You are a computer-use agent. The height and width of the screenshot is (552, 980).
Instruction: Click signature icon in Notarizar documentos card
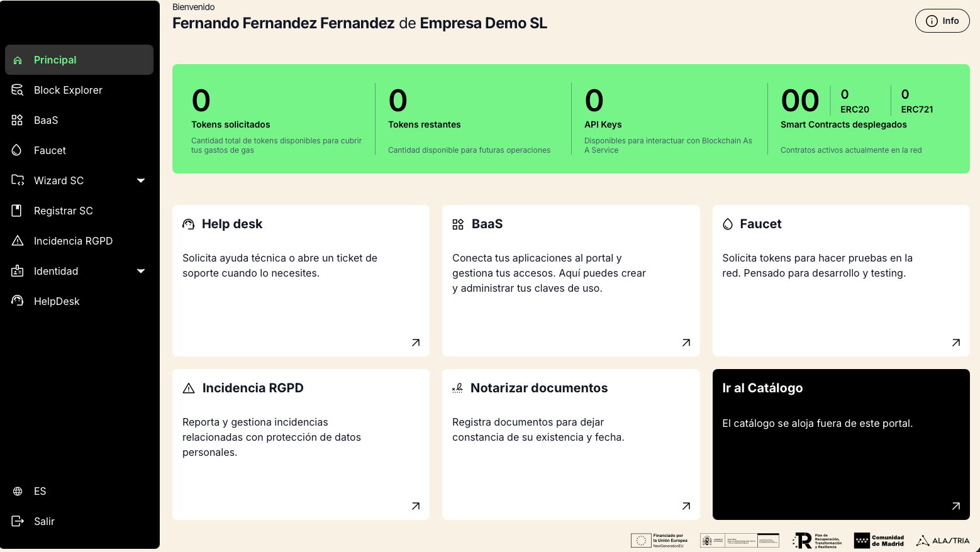[x=458, y=389]
